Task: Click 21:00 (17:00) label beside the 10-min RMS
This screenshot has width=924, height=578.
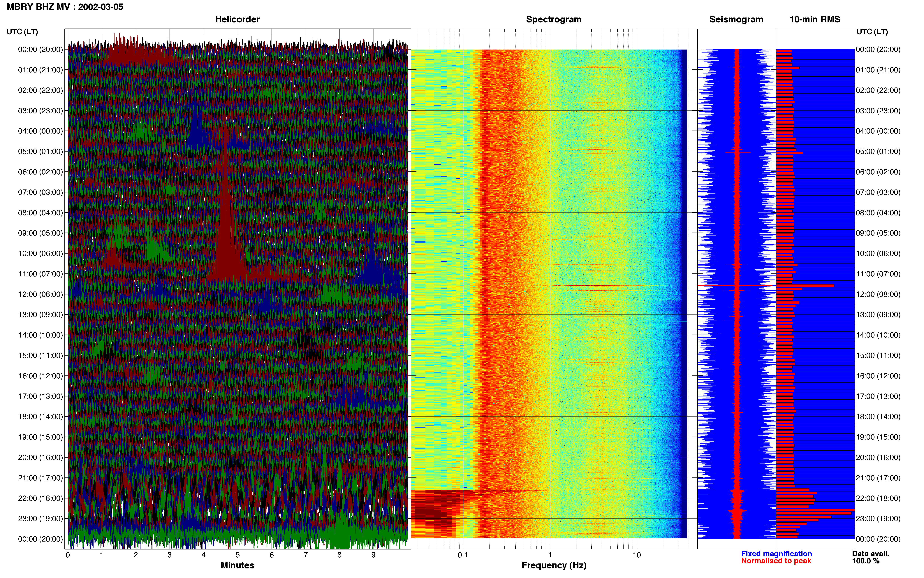Action: click(x=878, y=478)
